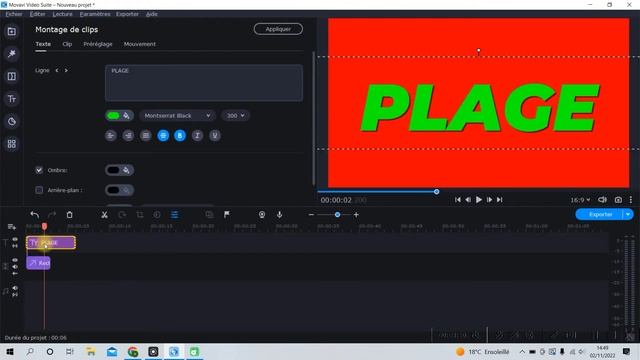This screenshot has height=360, width=640.
Task: Jump to the end of the project
Action: 500,200
